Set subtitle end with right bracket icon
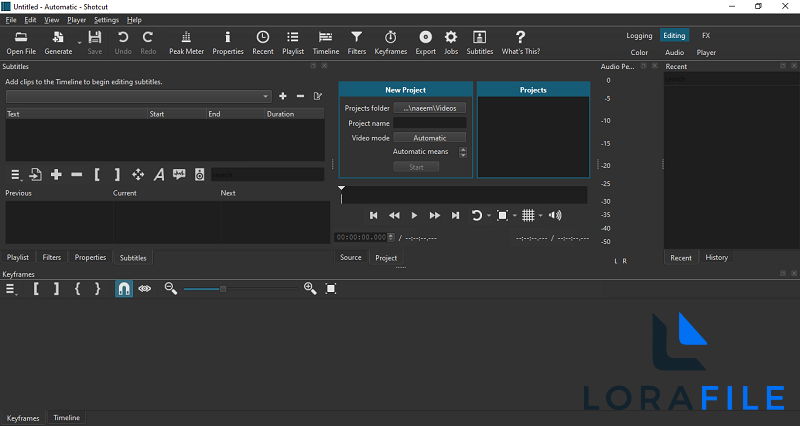 pos(117,174)
